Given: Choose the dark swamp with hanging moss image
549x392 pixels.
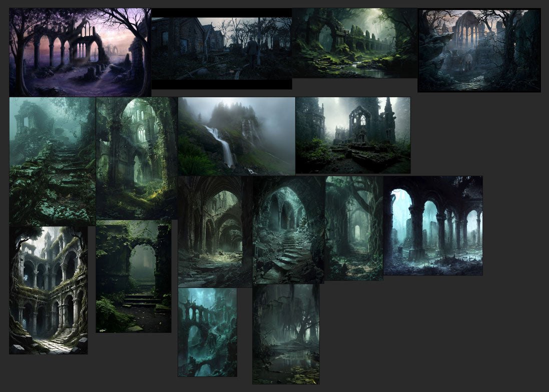Looking at the screenshot, I should click(x=286, y=334).
